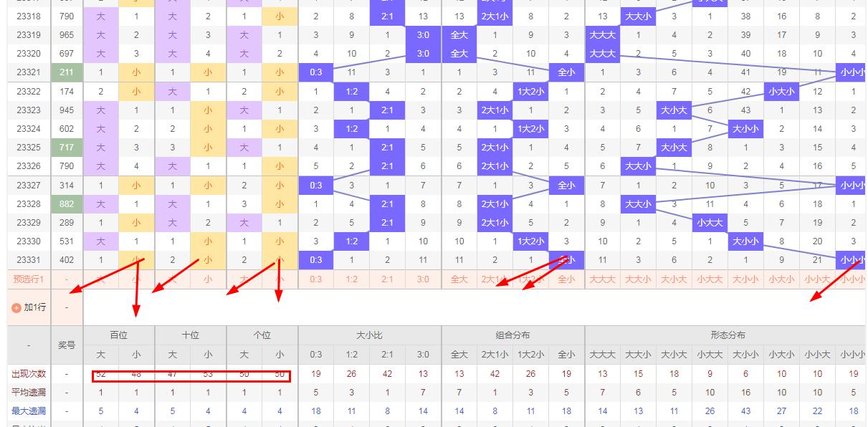Click the 加1行 add row label
The image size is (868, 427).
(x=34, y=307)
